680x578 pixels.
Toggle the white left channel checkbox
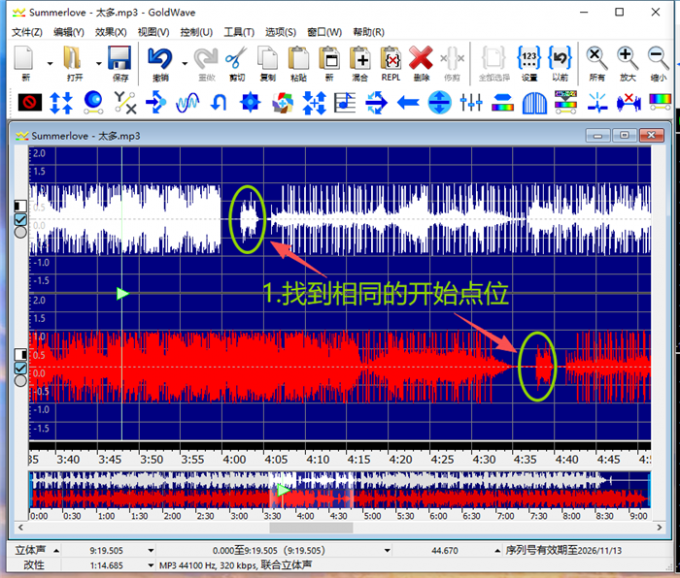click(x=20, y=218)
